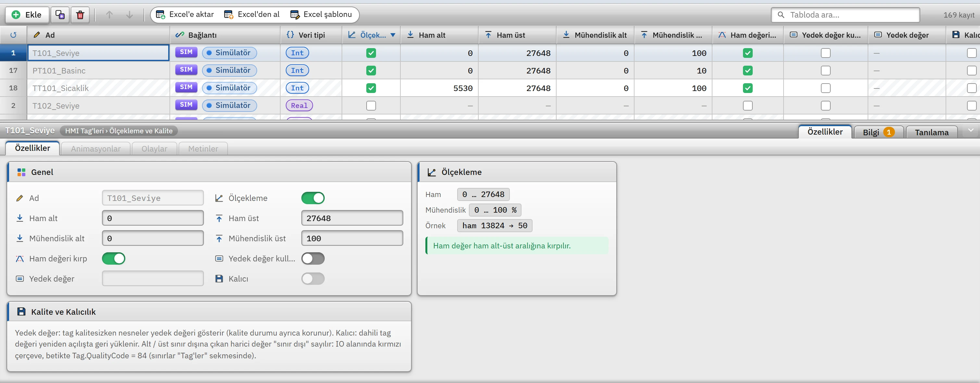Select the PT101_Basinc name cell
Viewport: 980px width, 383px height.
[98, 71]
